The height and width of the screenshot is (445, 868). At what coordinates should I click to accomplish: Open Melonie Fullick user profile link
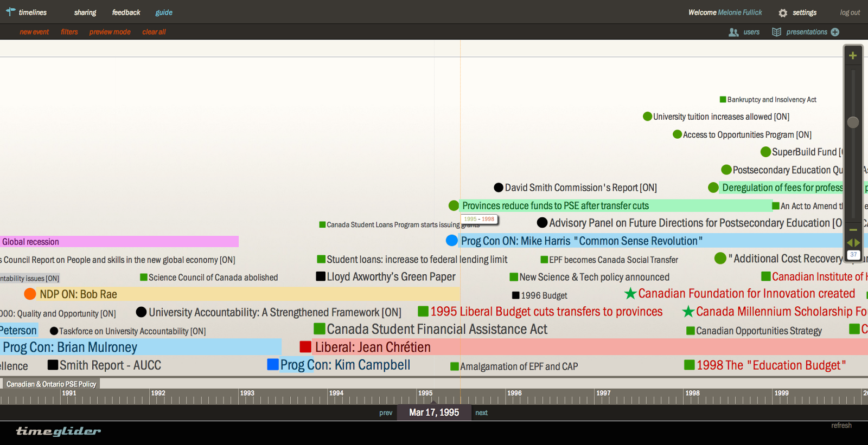[740, 12]
